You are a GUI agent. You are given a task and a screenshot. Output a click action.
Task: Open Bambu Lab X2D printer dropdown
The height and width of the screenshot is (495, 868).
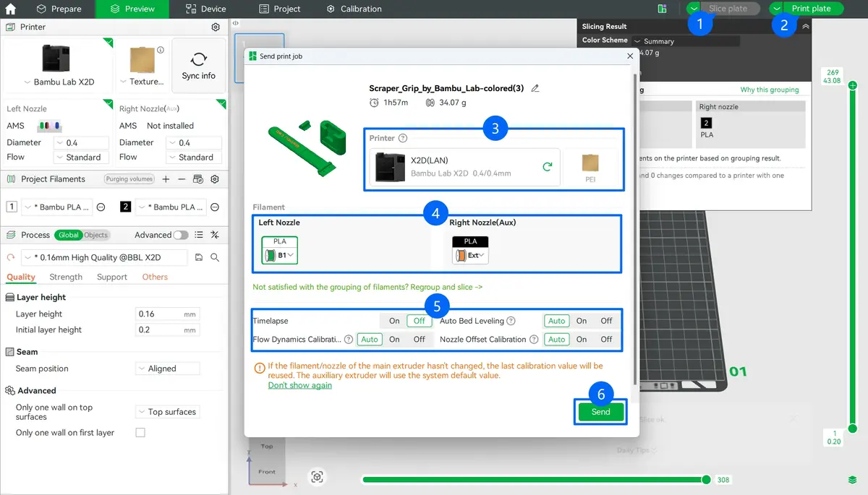pyautogui.click(x=59, y=82)
